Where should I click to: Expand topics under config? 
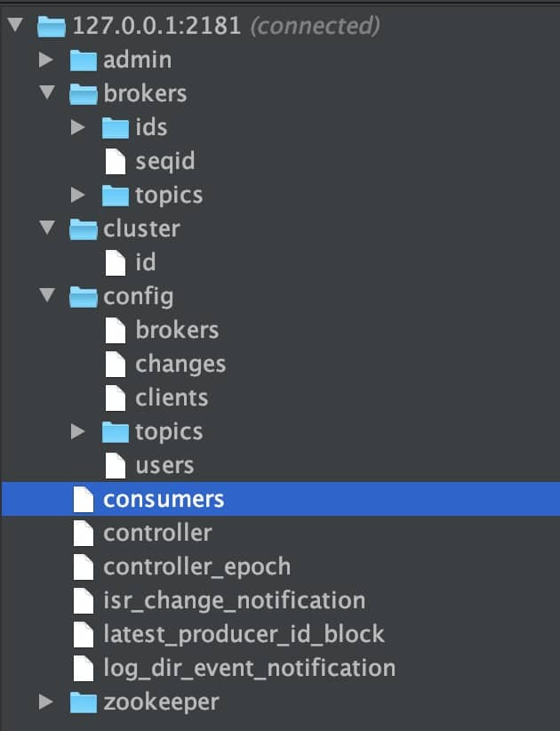click(x=78, y=431)
